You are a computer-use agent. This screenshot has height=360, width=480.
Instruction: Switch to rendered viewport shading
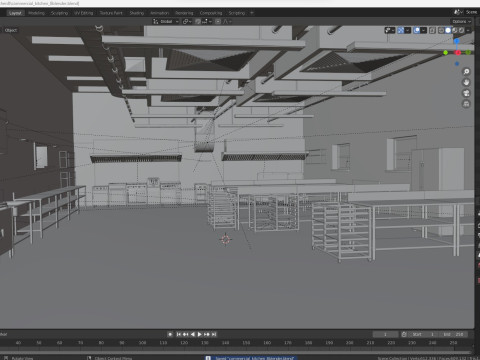pos(461,30)
